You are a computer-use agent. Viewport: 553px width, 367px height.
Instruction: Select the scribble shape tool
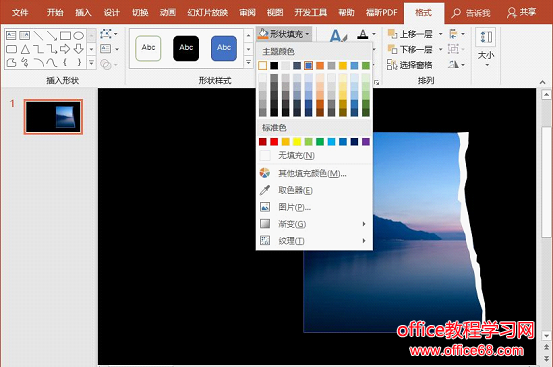click(x=25, y=62)
